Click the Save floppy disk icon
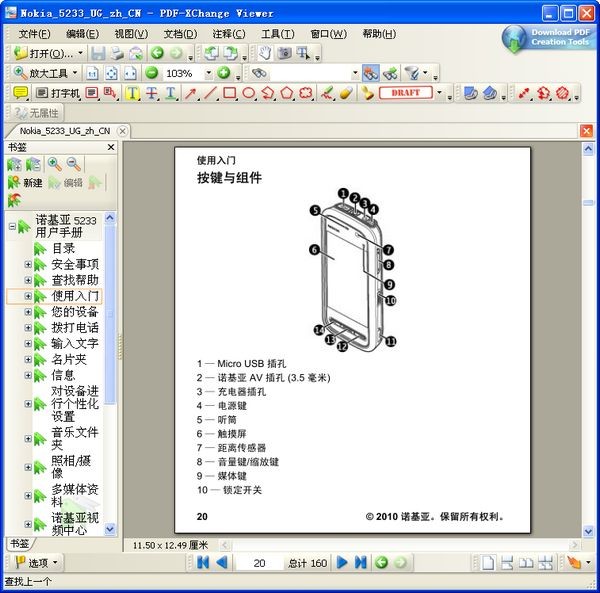This screenshot has height=593, width=600. (98, 53)
